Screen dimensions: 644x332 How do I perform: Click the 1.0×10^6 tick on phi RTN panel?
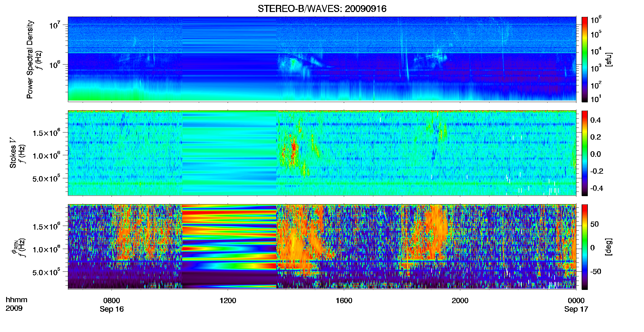point(46,249)
